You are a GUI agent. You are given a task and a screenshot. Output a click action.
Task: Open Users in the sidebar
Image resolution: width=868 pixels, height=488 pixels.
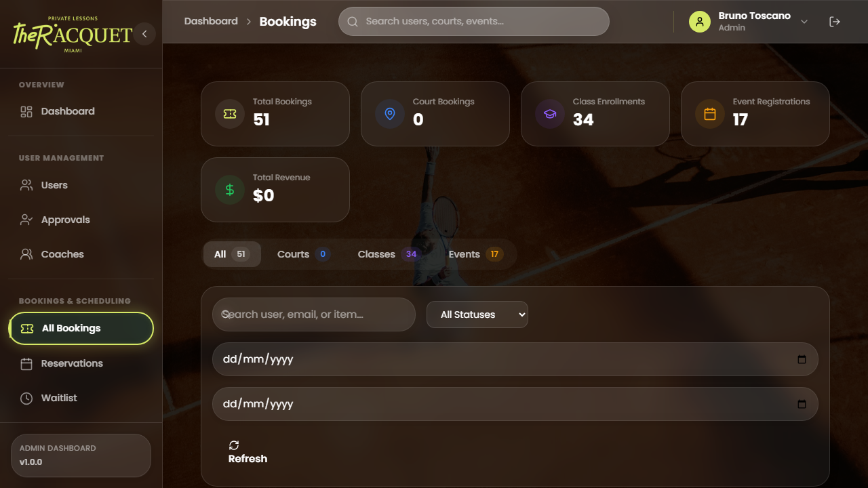pos(54,185)
